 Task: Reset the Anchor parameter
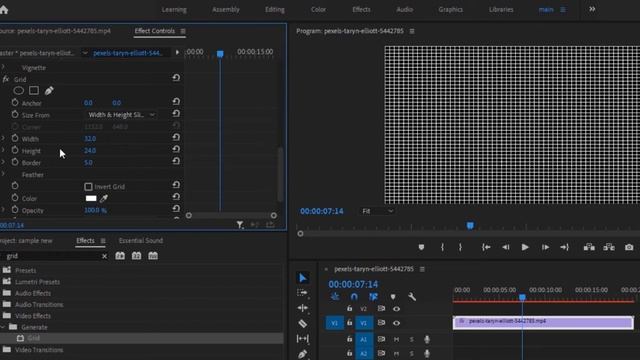point(176,101)
